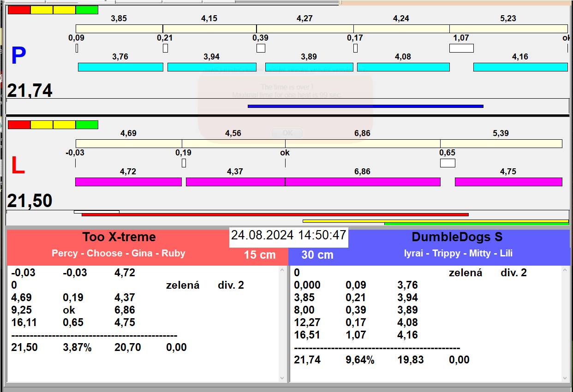Screen dimensions: 573x392
Task: Click the red start light in lane L
Action: click(x=19, y=125)
